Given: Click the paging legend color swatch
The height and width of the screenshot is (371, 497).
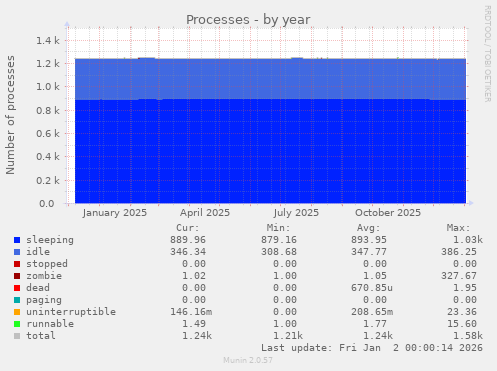Looking at the screenshot, I should coord(17,300).
